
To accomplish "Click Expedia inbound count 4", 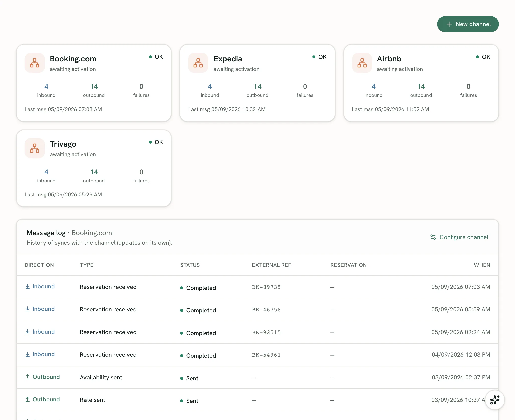I will pos(210,87).
